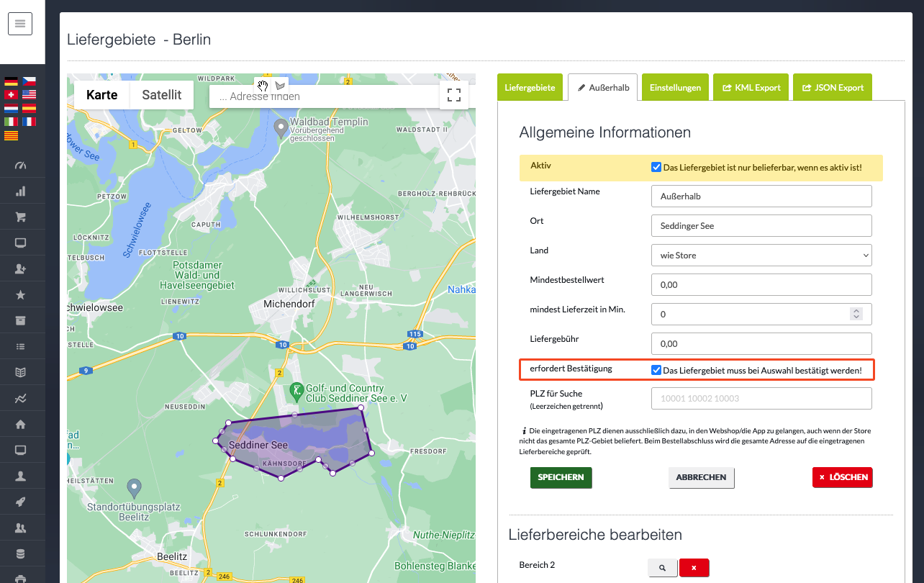Click the Ort field 'Seddinger See'

pyautogui.click(x=761, y=225)
